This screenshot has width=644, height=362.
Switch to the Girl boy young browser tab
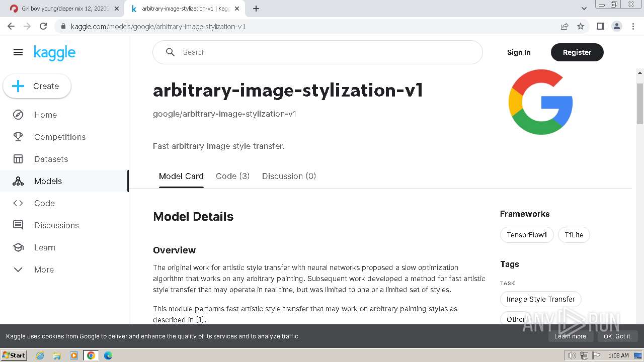(65, 9)
